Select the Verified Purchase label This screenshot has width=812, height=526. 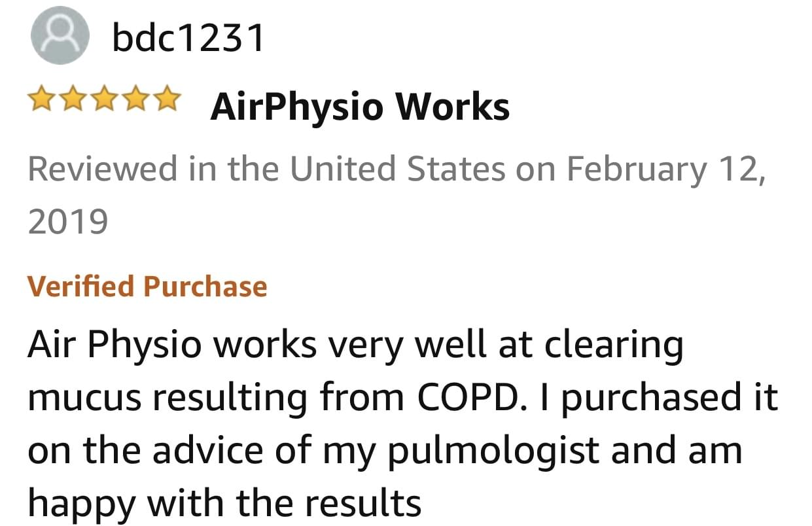tap(147, 287)
